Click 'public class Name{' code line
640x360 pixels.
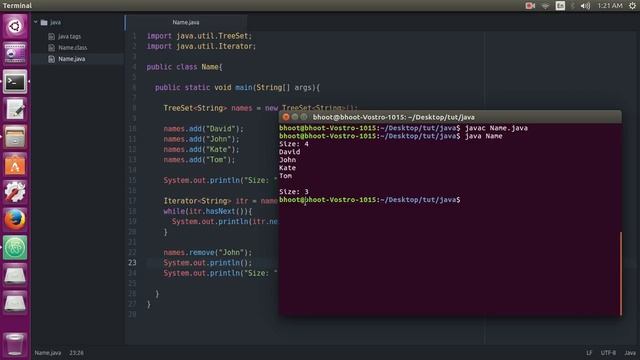tap(184, 67)
